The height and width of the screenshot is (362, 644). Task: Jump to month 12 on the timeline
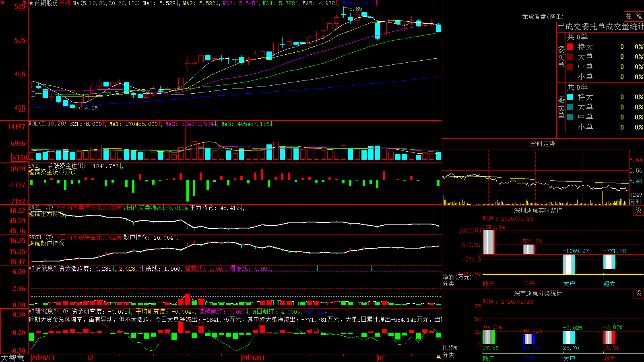[90, 358]
